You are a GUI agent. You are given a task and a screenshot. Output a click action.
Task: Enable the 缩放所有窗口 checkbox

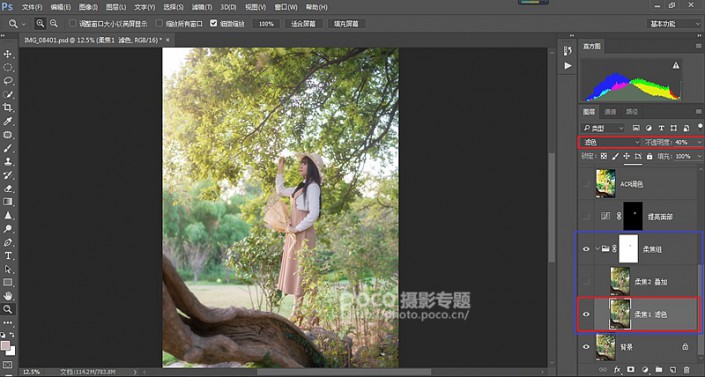pyautogui.click(x=159, y=23)
